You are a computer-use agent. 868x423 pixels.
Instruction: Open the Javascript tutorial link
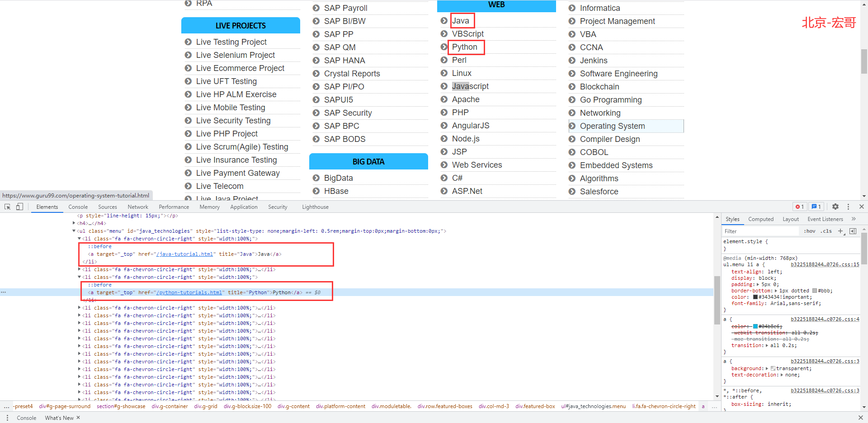coord(470,86)
